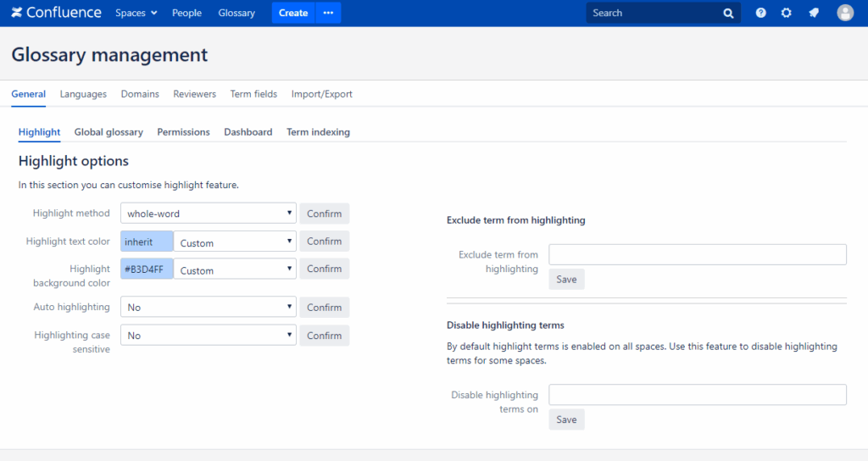Click the search magnifier icon
Screen dimensions: 868x461
coord(728,14)
